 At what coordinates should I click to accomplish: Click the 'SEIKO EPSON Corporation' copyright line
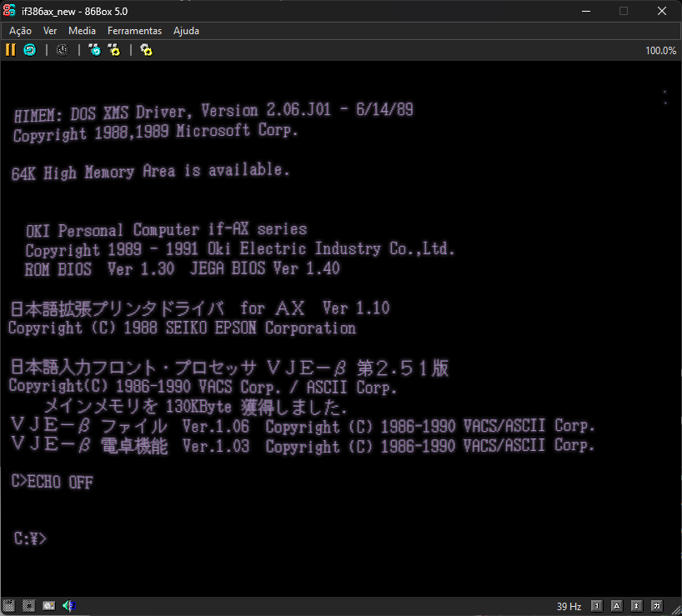coord(182,328)
